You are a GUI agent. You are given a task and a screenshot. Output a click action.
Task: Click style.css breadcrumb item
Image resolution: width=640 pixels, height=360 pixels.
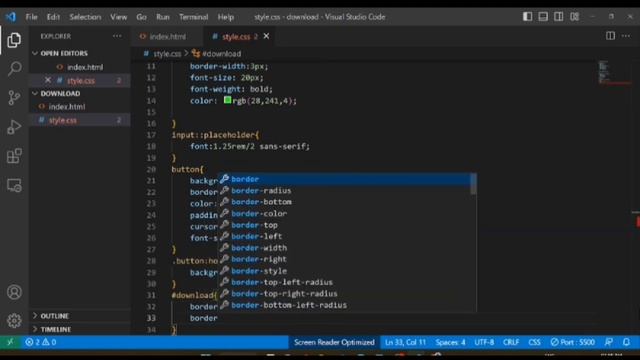[x=167, y=53]
